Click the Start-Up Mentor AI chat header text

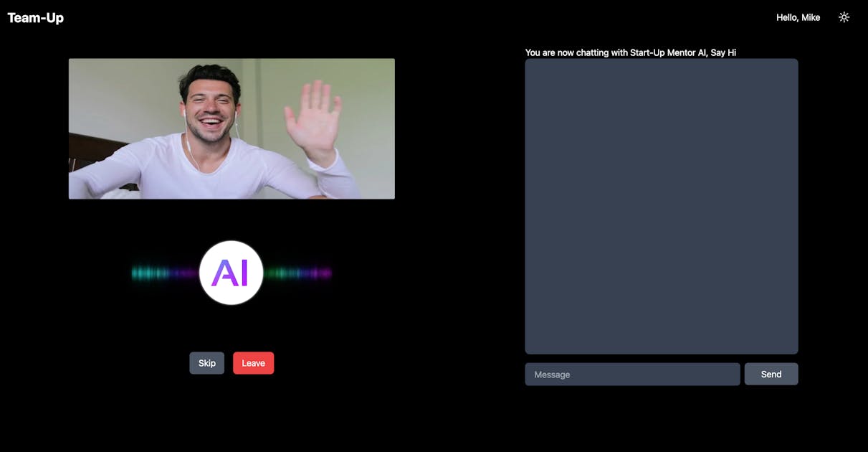(630, 52)
